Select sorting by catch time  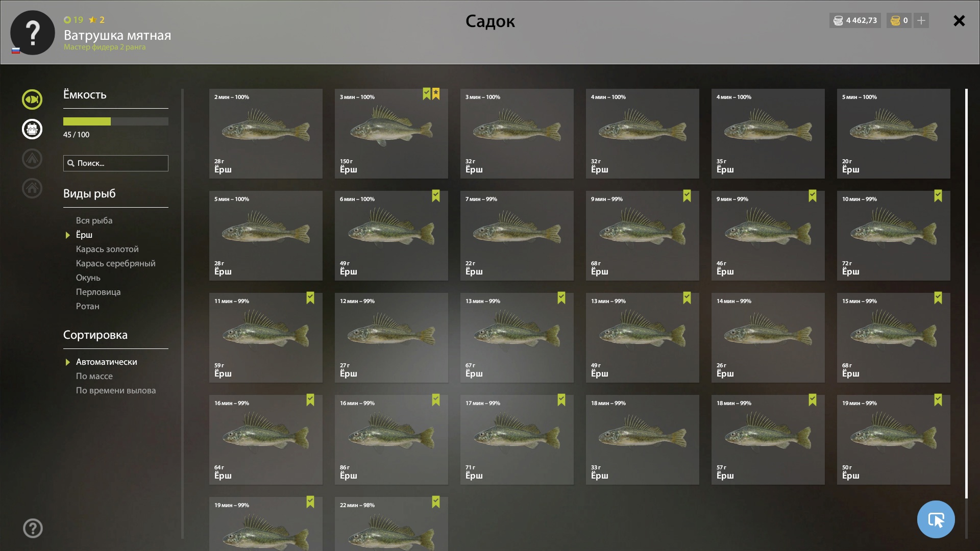point(116,390)
